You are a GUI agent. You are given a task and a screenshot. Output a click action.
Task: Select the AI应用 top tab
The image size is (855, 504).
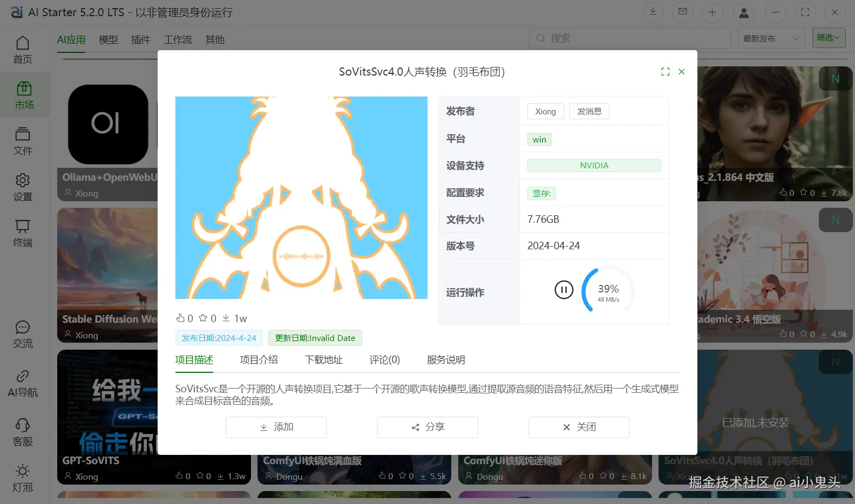pyautogui.click(x=71, y=40)
